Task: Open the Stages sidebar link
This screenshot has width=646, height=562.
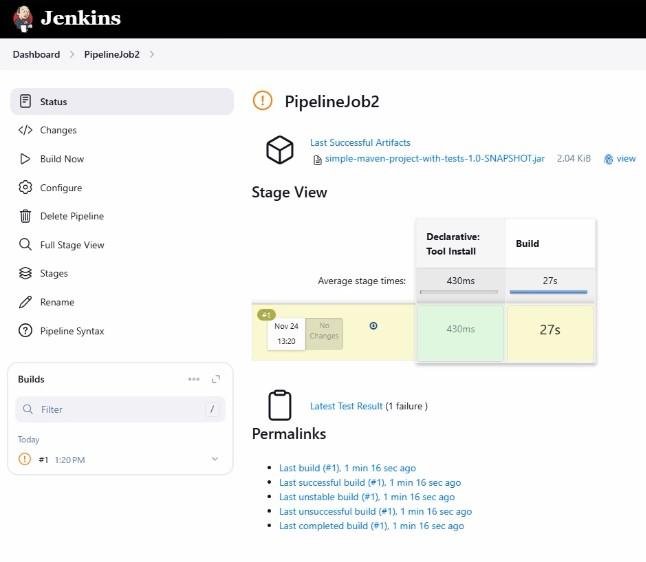Action: (x=54, y=274)
